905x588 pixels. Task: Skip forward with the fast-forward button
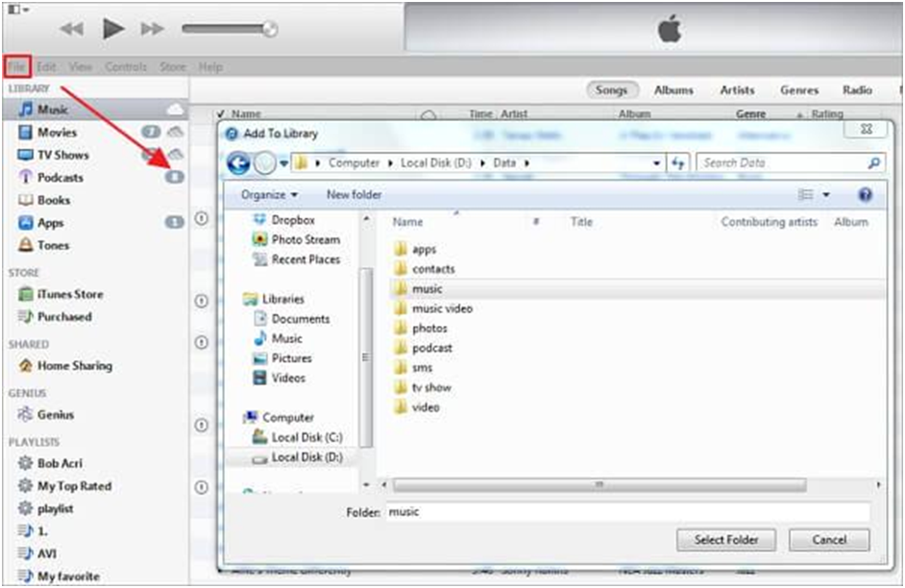[152, 29]
